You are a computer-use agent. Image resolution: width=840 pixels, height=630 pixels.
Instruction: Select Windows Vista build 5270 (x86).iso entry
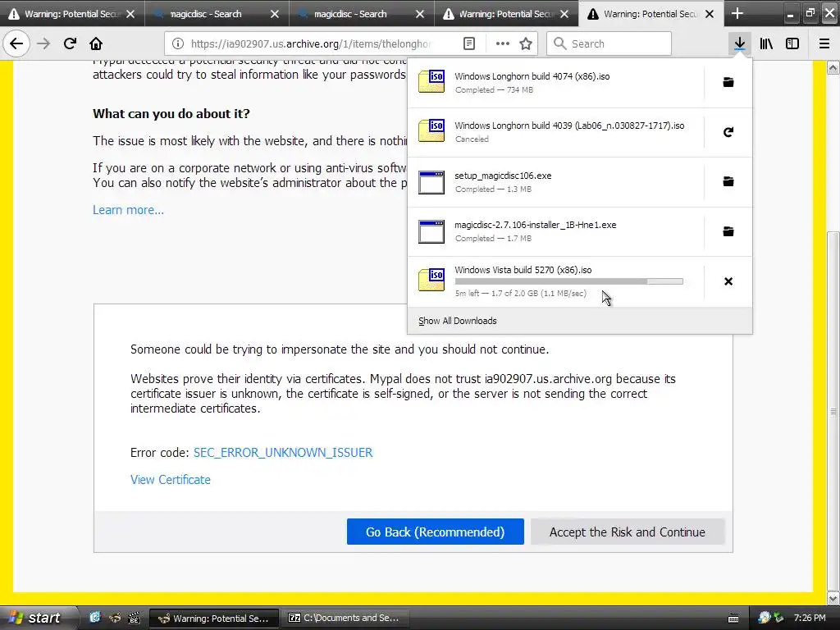click(556, 281)
